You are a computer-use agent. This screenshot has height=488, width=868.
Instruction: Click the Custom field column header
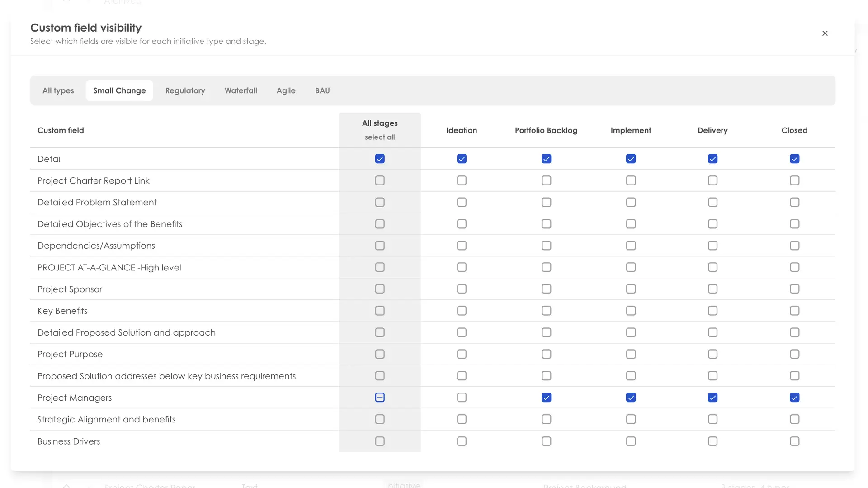61,130
